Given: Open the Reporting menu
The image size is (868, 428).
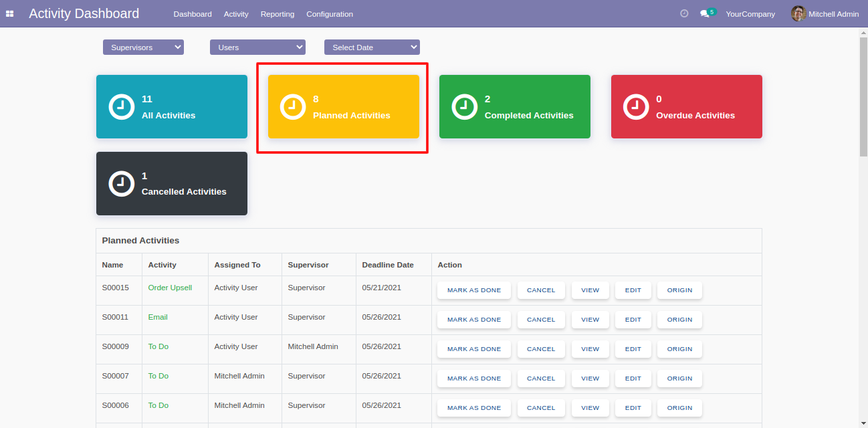Looking at the screenshot, I should coord(278,14).
